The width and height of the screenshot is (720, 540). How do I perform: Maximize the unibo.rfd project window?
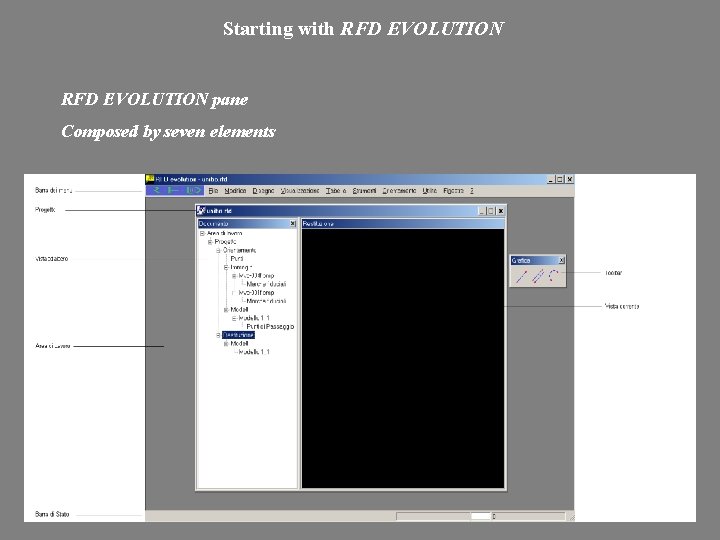tap(491, 211)
